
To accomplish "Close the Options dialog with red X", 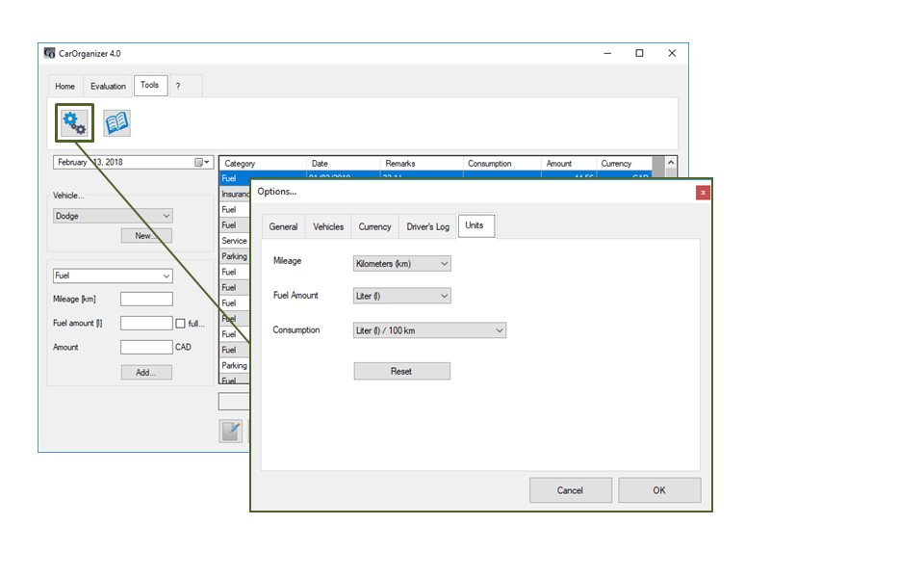I will pos(703,192).
